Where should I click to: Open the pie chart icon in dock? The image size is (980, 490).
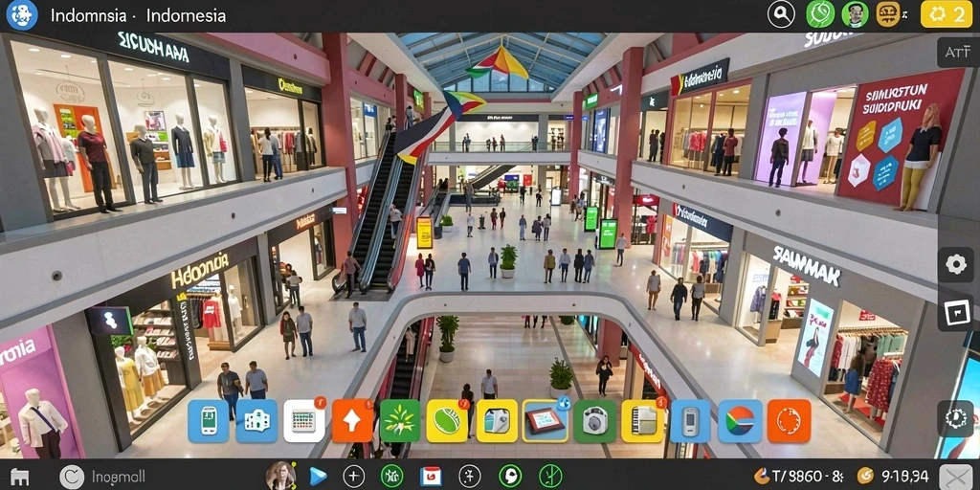point(740,421)
